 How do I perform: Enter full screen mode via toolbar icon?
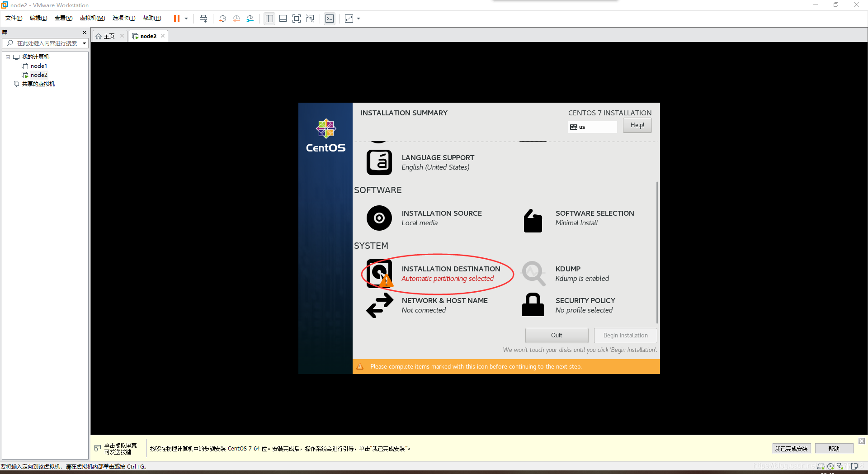[297, 19]
